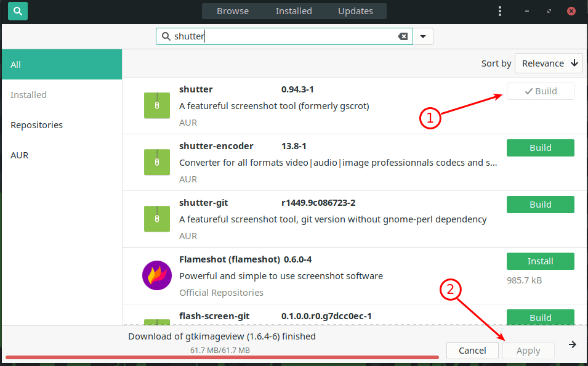Build the flash-screen-git package
This screenshot has height=366, width=588.
tap(541, 317)
